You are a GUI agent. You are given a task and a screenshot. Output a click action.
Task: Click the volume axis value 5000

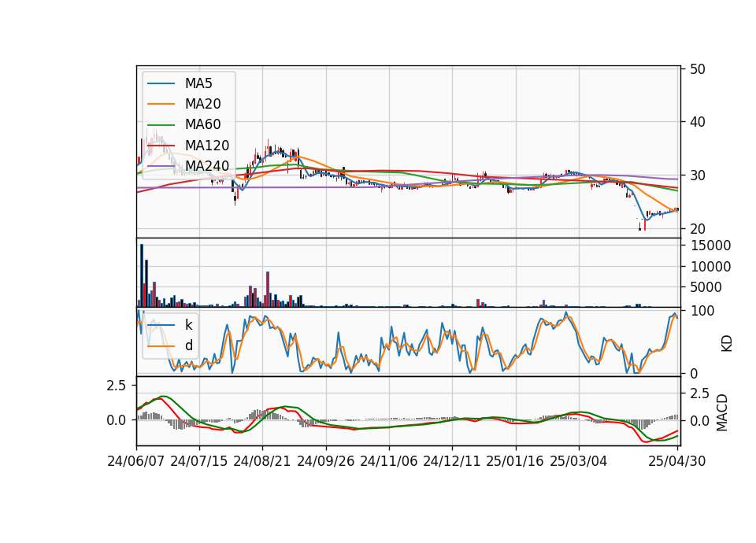pyautogui.click(x=706, y=287)
